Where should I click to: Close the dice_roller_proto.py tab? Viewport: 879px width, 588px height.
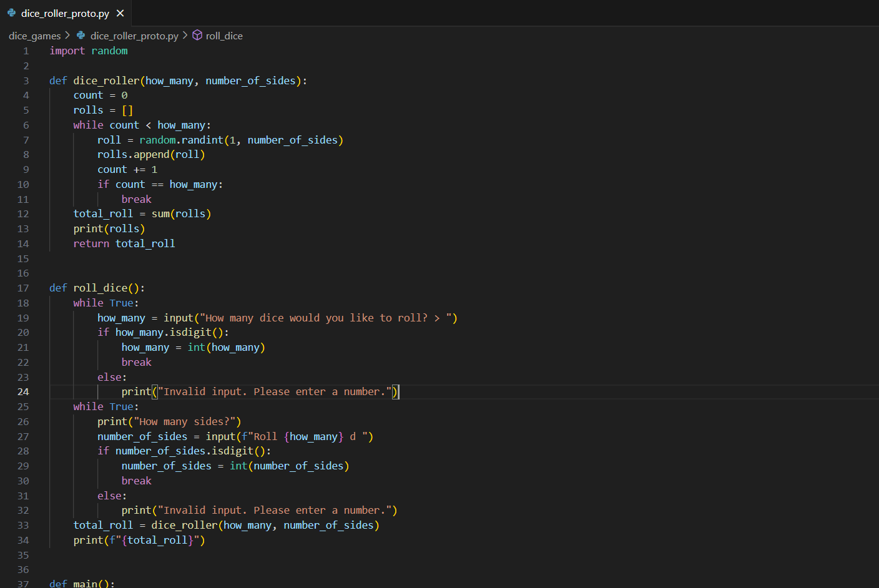[x=120, y=13]
